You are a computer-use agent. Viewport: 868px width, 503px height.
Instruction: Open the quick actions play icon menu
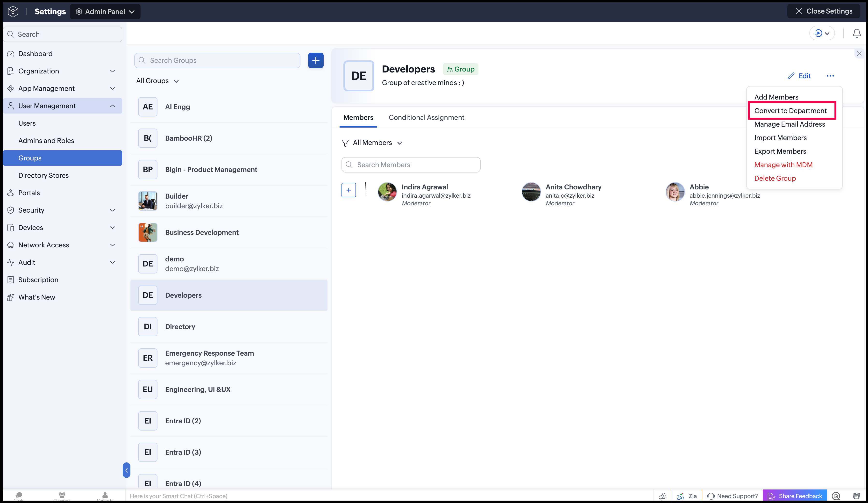coord(821,33)
